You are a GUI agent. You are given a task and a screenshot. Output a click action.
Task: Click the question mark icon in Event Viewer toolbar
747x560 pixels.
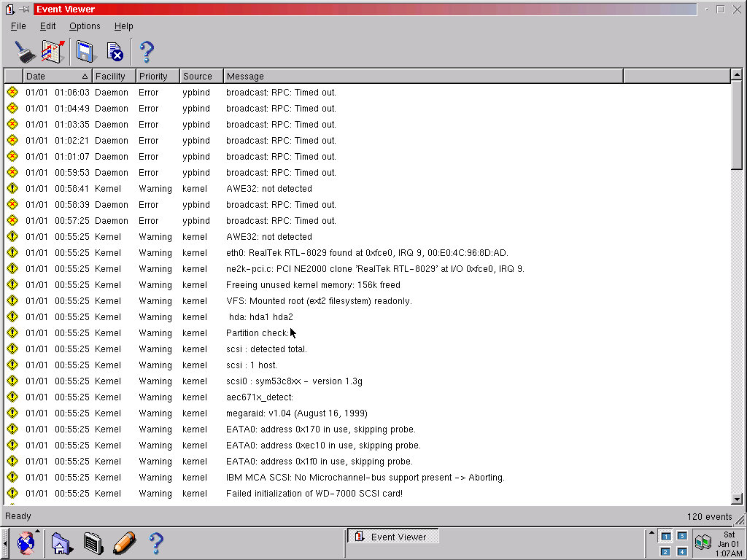[x=147, y=52]
